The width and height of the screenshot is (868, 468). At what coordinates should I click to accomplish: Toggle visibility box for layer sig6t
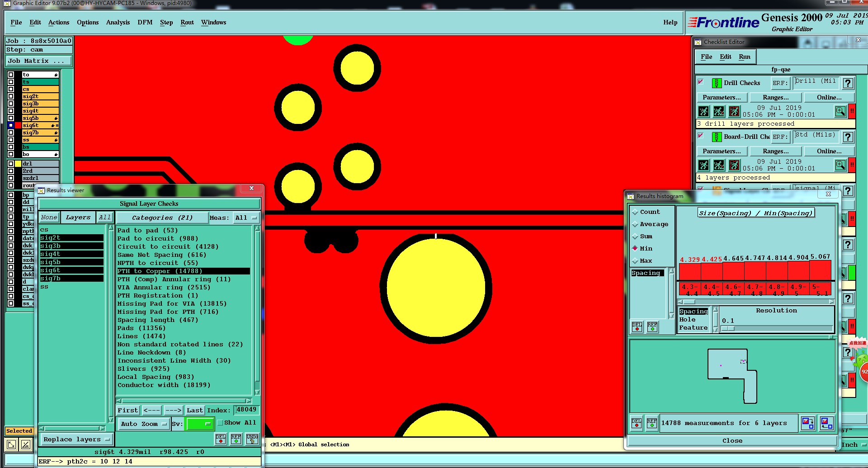point(11,125)
